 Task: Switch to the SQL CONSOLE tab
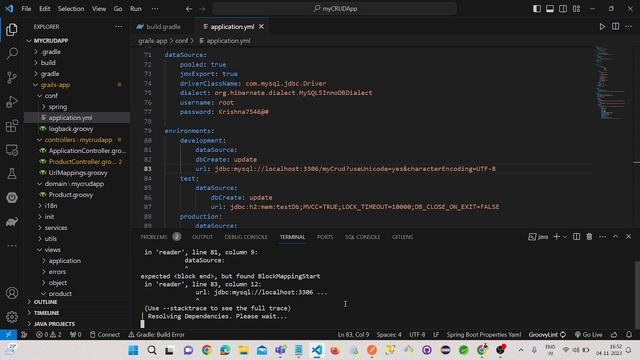362,237
